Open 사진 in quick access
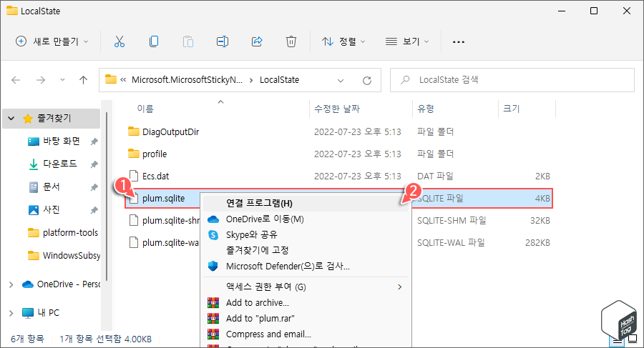 click(52, 209)
